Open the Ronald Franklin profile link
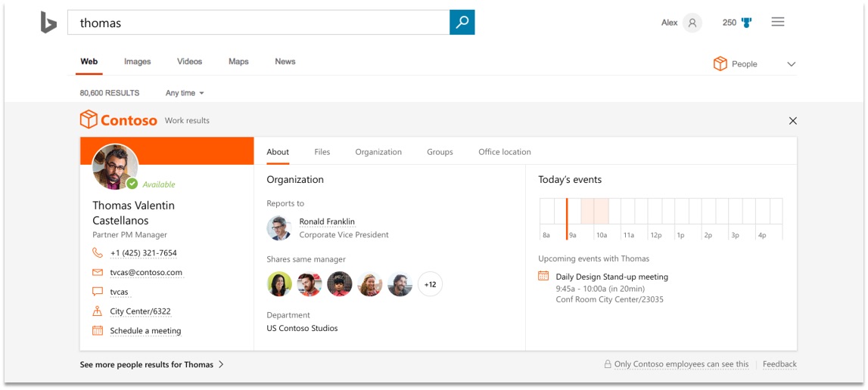The image size is (868, 390). pyautogui.click(x=327, y=221)
